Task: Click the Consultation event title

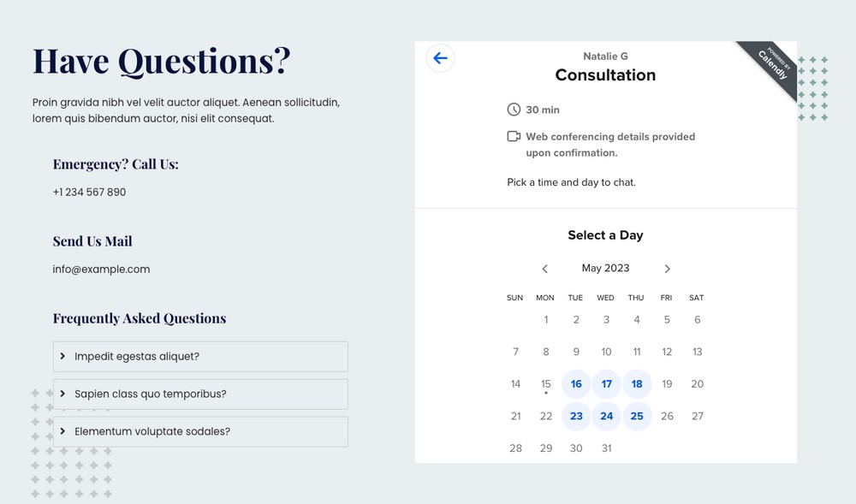Action: 605,75
